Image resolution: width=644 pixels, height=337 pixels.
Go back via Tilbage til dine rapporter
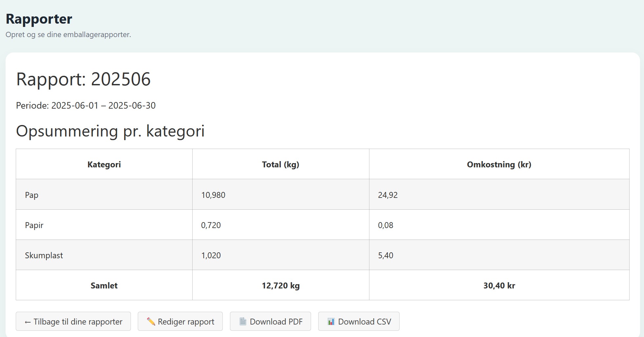click(73, 321)
